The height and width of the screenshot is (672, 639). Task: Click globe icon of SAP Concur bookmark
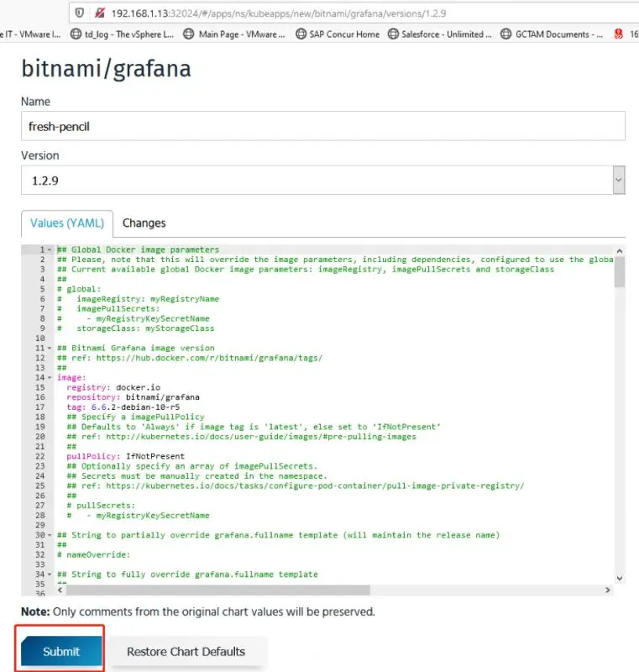301,34
